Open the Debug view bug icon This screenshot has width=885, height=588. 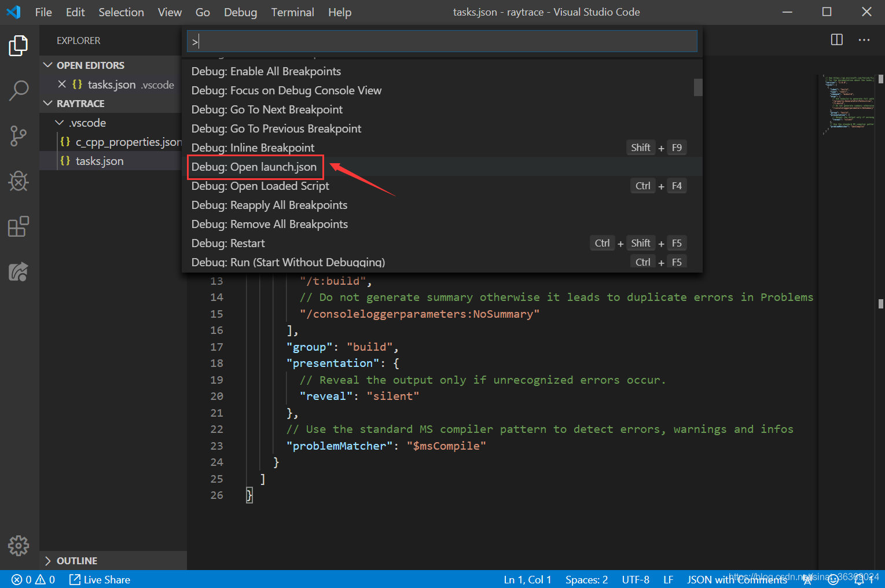point(19,181)
